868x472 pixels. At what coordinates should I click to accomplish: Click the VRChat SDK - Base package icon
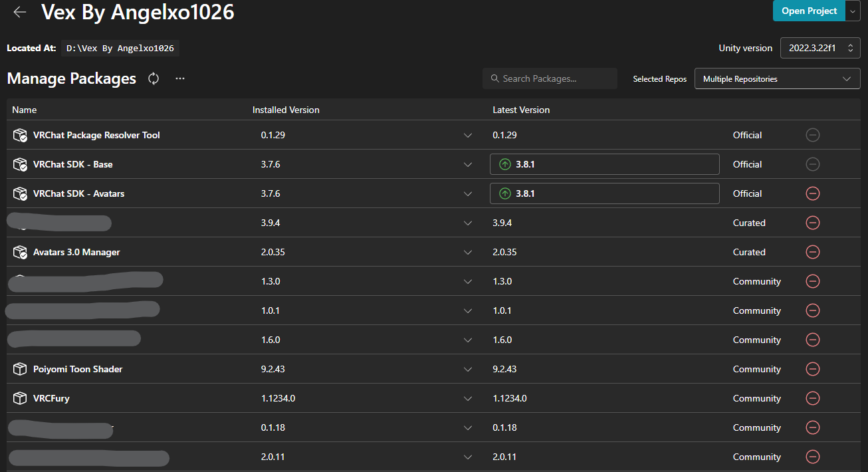point(20,164)
